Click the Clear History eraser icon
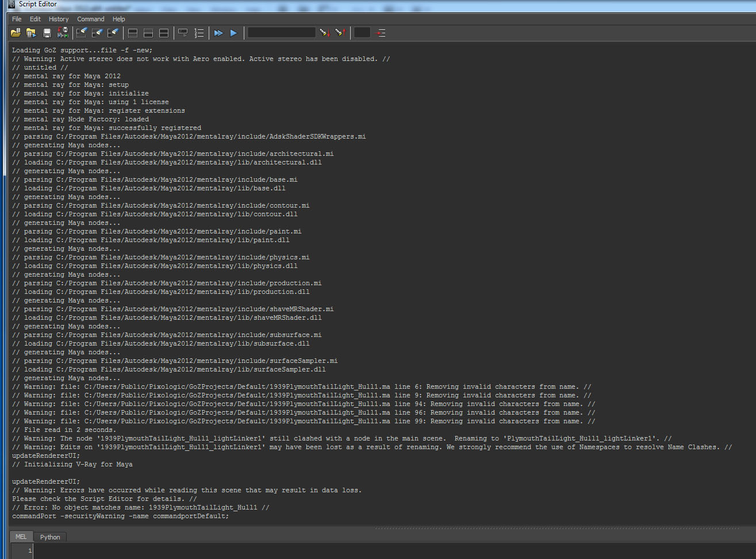Image resolution: width=756 pixels, height=559 pixels. [82, 33]
